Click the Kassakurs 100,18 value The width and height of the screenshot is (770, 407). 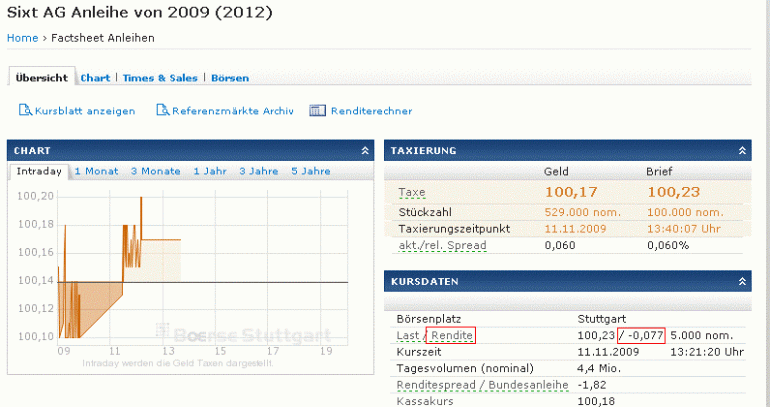(596, 401)
